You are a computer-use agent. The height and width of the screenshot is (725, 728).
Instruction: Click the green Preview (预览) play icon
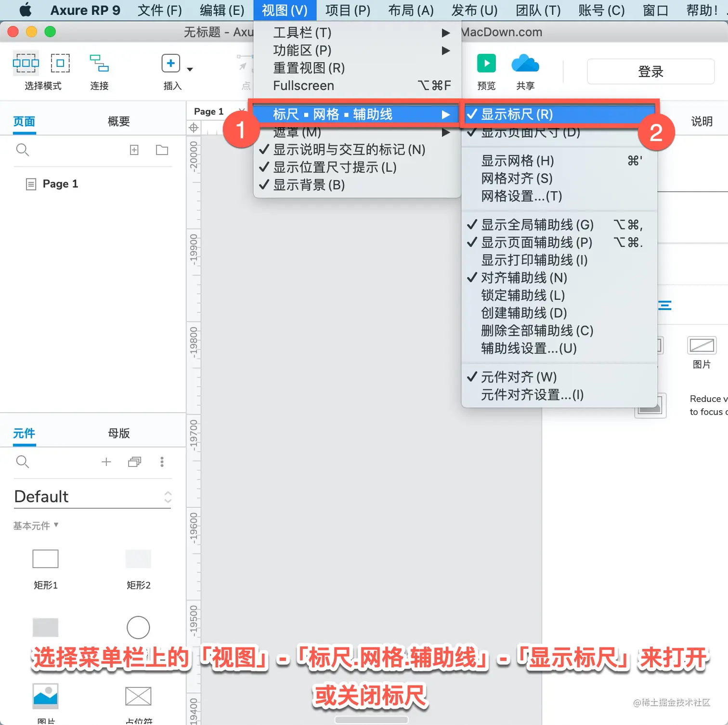click(486, 63)
